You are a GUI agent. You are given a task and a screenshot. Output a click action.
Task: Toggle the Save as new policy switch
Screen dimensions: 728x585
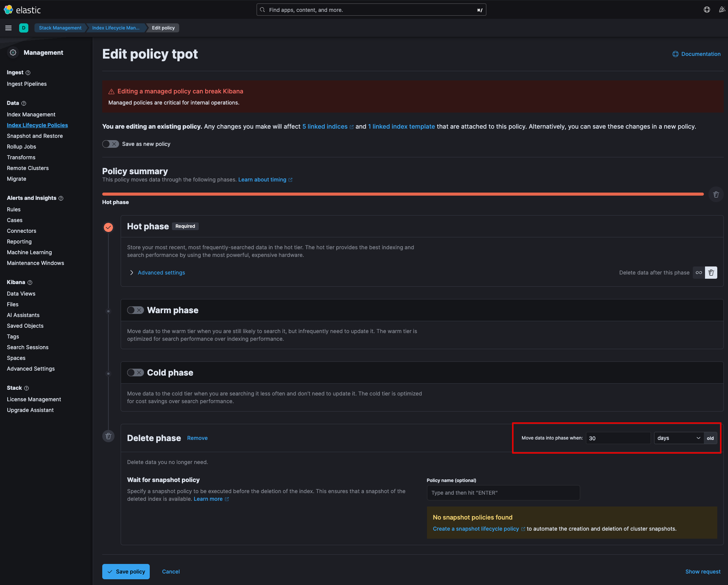click(111, 144)
